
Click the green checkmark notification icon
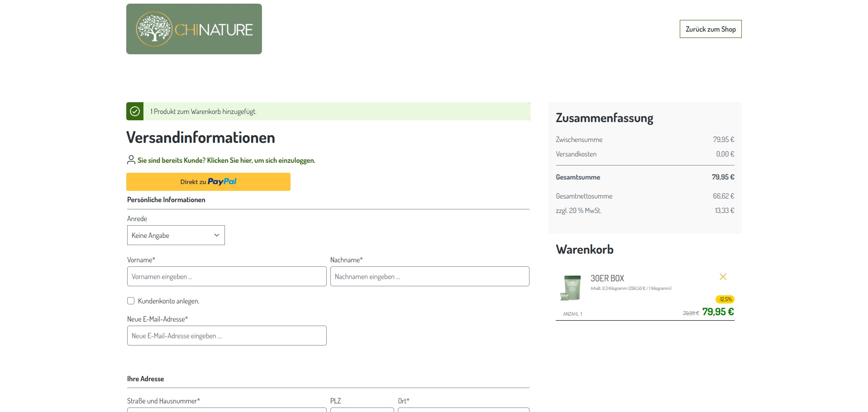(135, 111)
